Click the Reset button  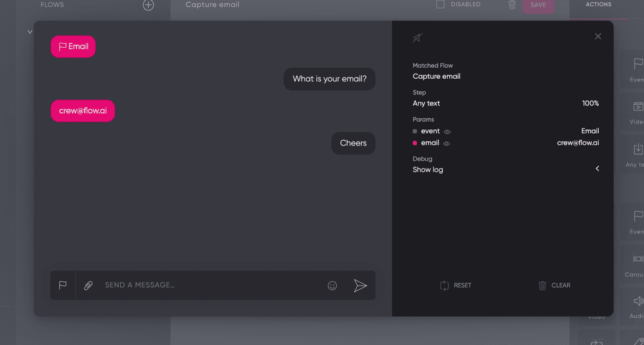point(456,286)
